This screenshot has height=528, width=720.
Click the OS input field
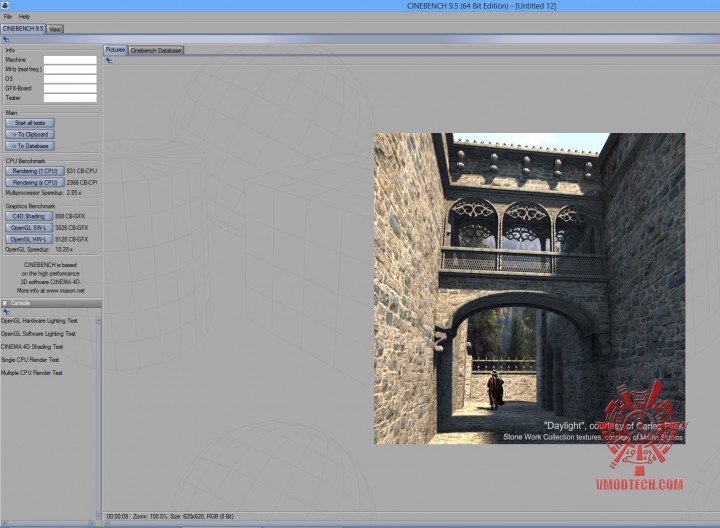pos(70,79)
